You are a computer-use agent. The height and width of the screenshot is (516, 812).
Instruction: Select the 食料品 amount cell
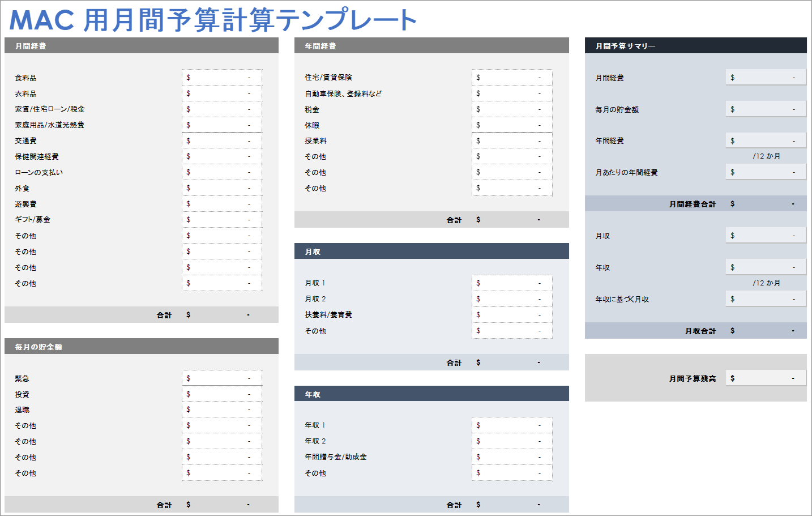point(222,78)
